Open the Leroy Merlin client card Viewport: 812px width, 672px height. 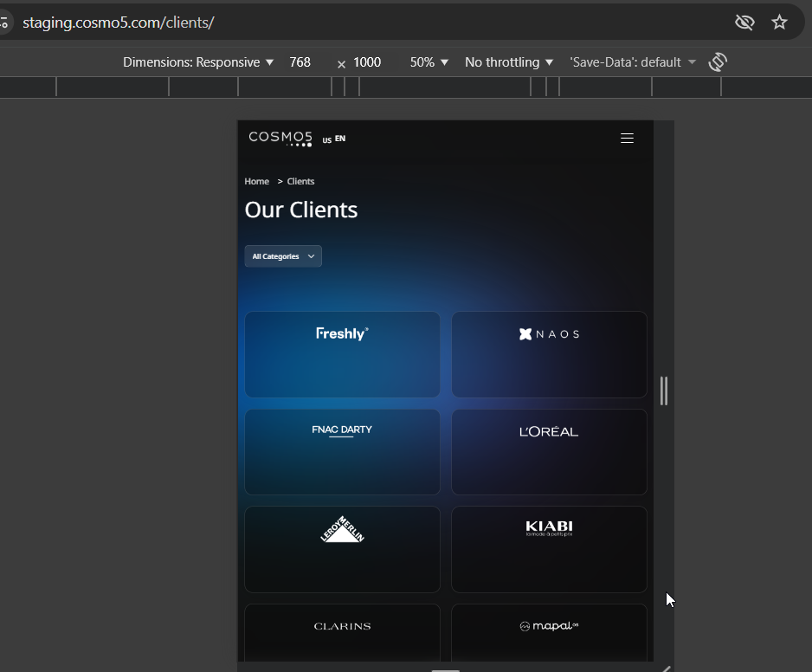coord(342,549)
